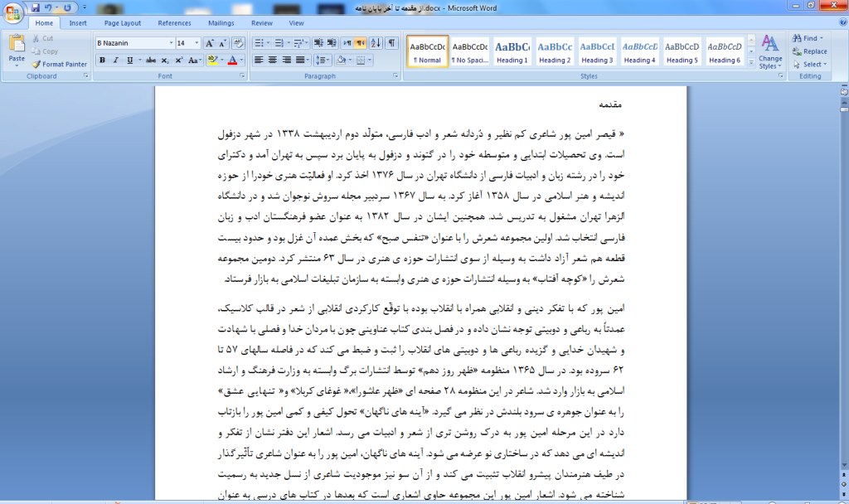Switch to the Page Layout tab

[x=122, y=23]
